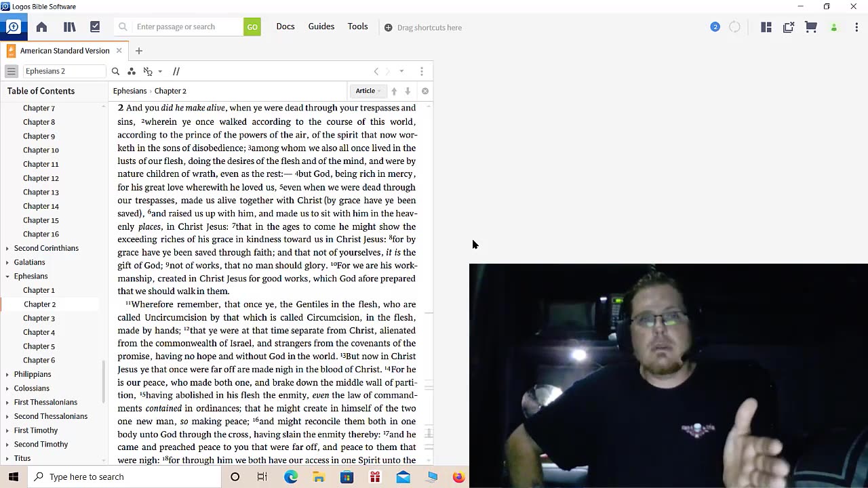Open the store shopping cart icon
Viewport: 868px width, 488px height.
point(811,27)
